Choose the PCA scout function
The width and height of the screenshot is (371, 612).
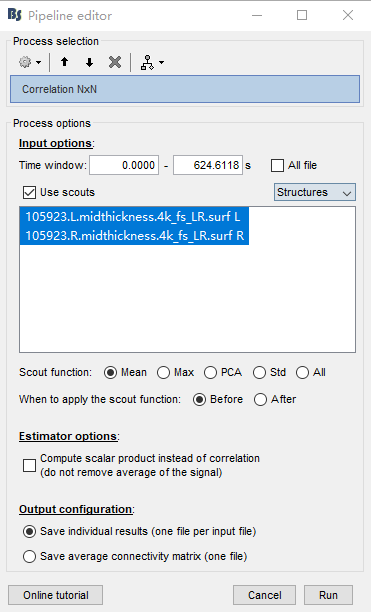210,373
